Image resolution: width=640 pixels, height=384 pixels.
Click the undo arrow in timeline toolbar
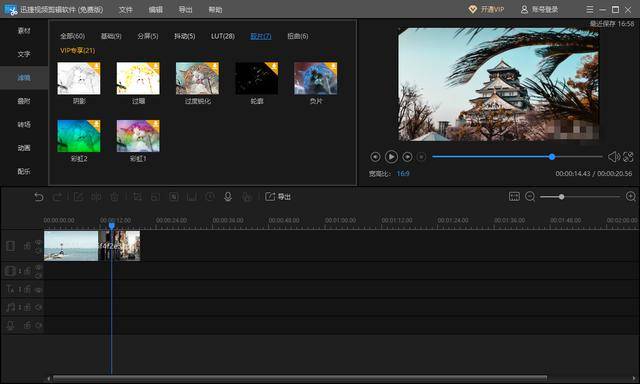click(x=39, y=197)
